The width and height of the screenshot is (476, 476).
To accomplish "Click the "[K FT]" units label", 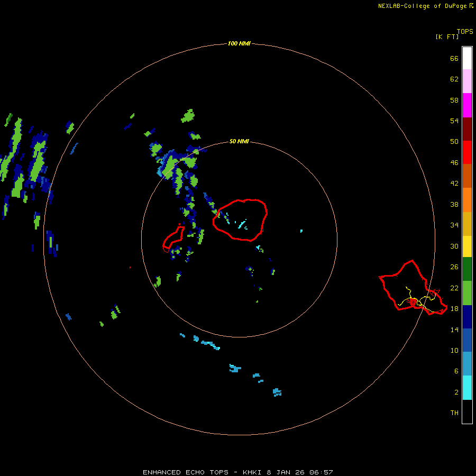I will coord(447,36).
